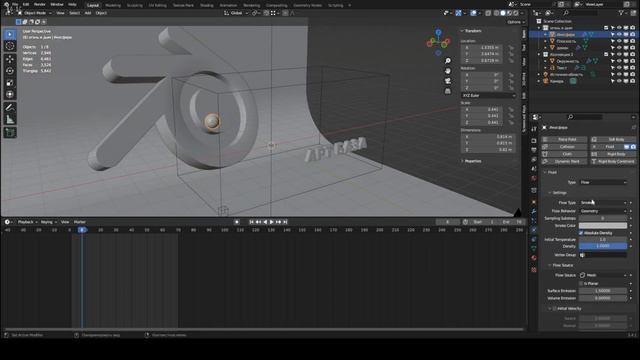Open Flow Behavior dropdown showing Geometry

coord(603,211)
